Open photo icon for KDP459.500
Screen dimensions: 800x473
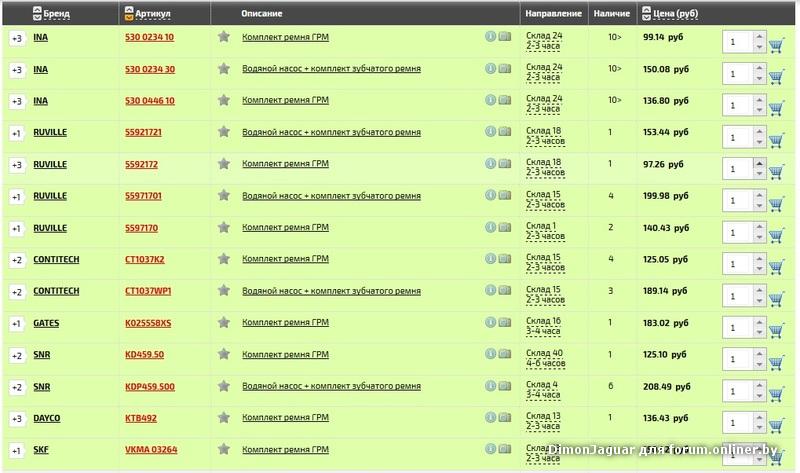(505, 386)
